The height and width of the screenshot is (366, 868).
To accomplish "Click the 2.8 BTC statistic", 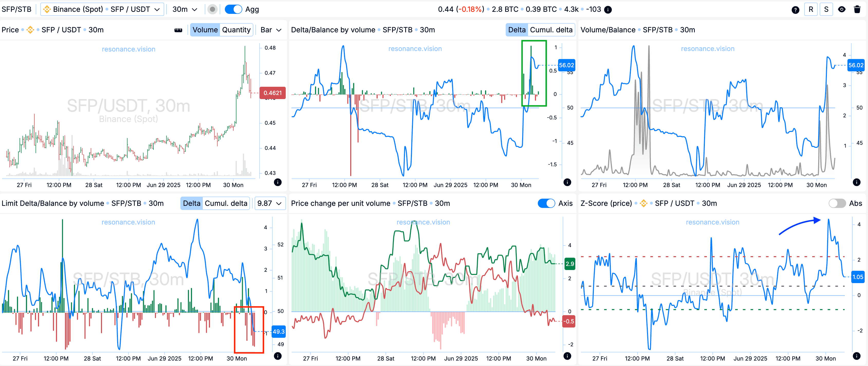I will point(505,9).
